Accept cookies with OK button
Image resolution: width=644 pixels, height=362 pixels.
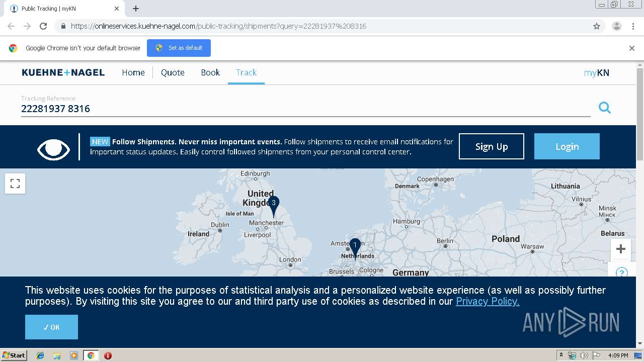(51, 327)
